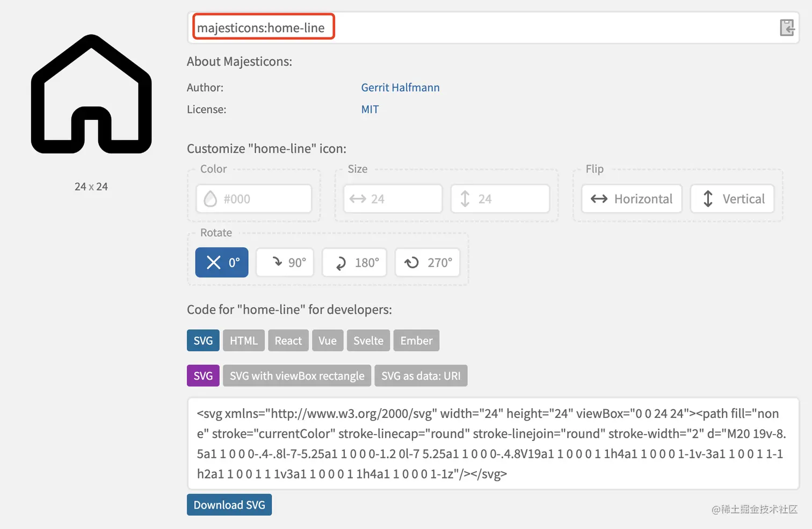Click the Download SVG button
Screen dimensions: 812x529
(x=229, y=505)
